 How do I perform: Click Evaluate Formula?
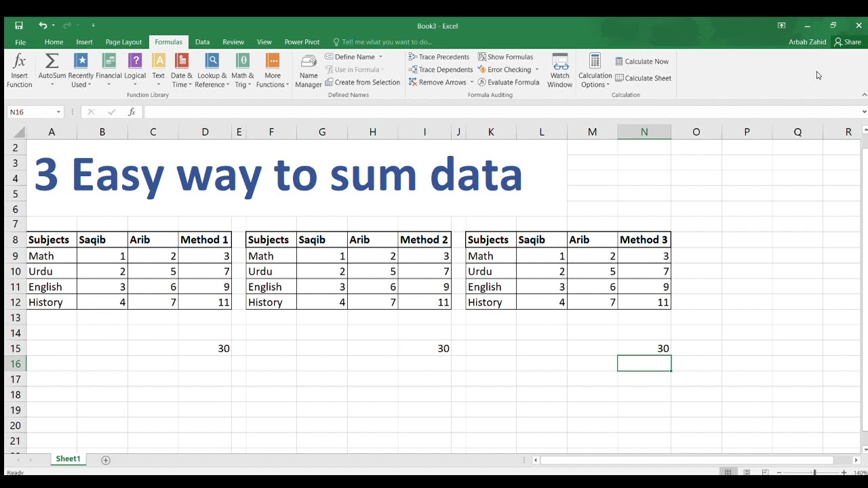509,83
